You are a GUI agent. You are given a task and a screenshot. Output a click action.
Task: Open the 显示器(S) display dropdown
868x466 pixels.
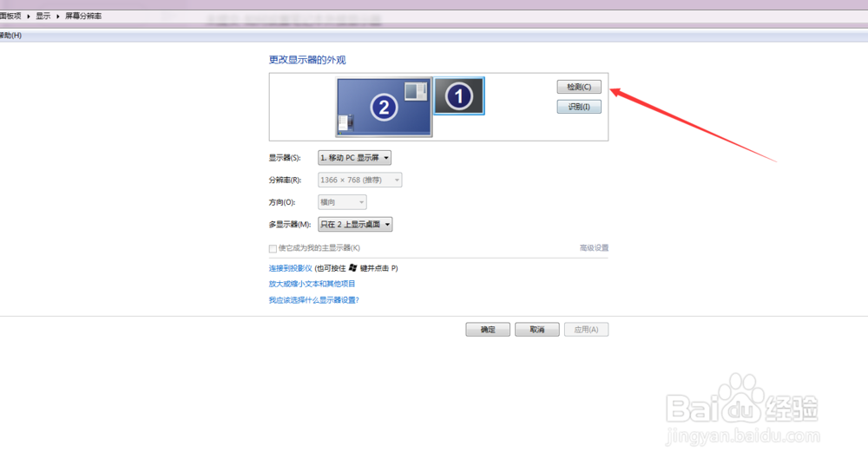point(354,158)
